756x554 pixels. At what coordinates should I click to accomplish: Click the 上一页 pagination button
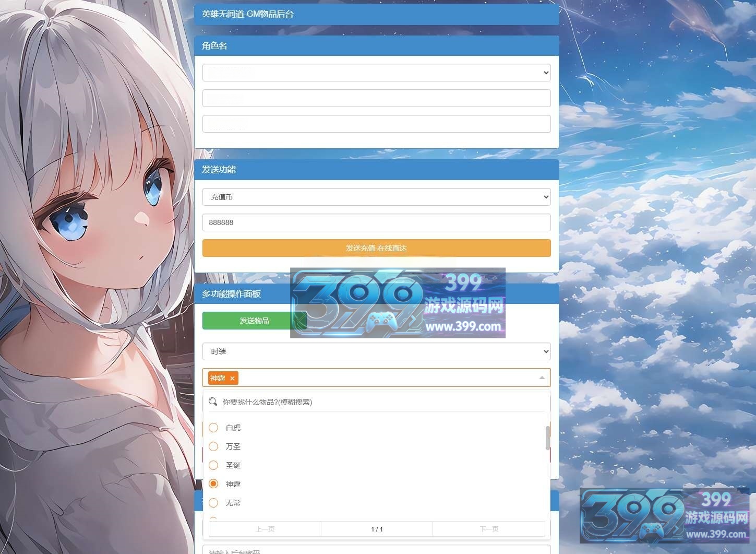[265, 529]
